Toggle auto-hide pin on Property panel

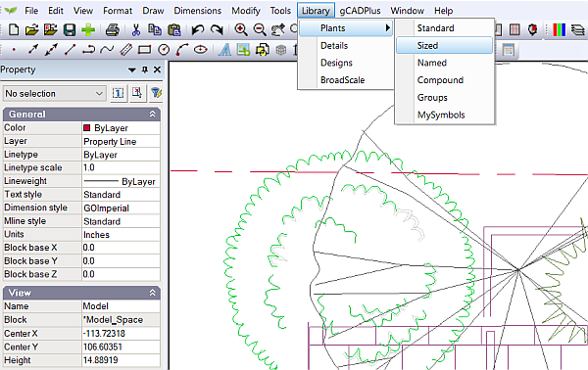[x=145, y=69]
